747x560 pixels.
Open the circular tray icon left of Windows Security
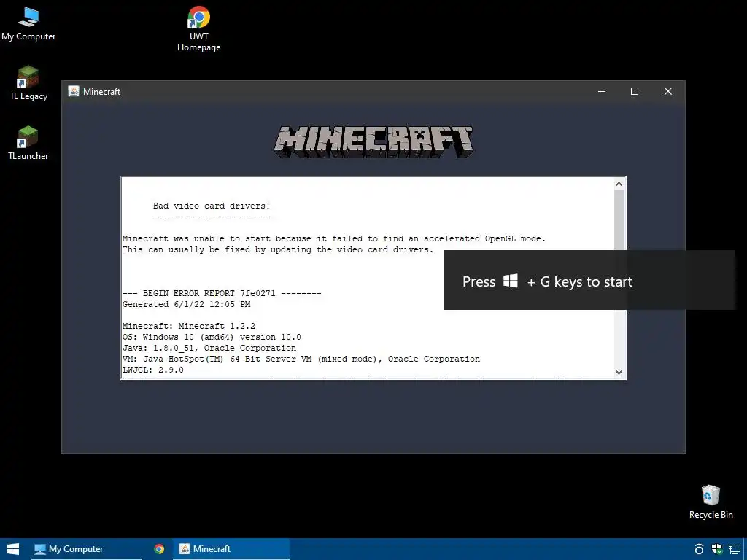tap(699, 549)
